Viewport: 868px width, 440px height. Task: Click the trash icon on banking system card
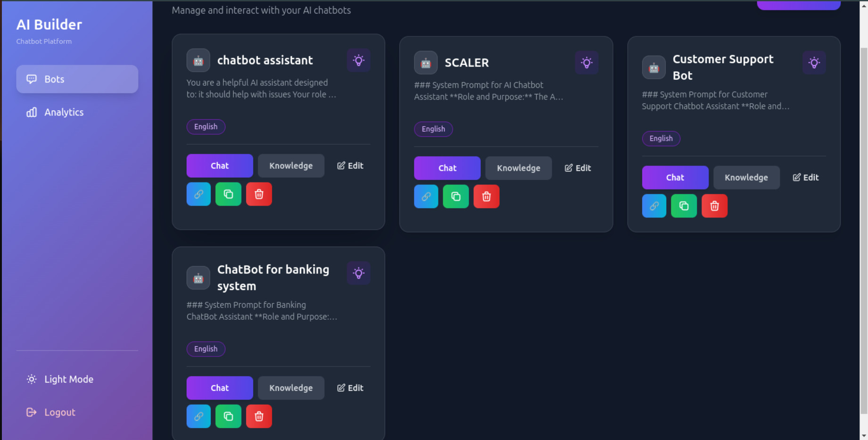tap(259, 416)
